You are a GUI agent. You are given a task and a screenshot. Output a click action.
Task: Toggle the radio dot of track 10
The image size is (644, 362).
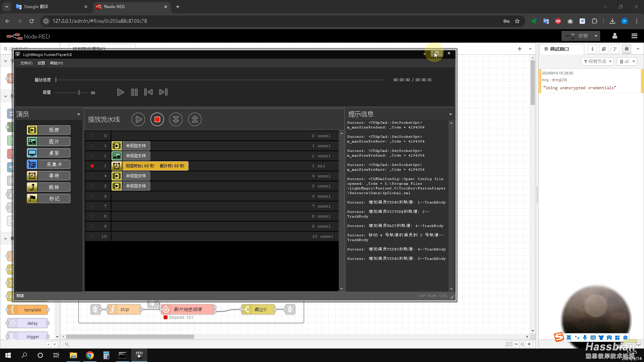pos(92,236)
